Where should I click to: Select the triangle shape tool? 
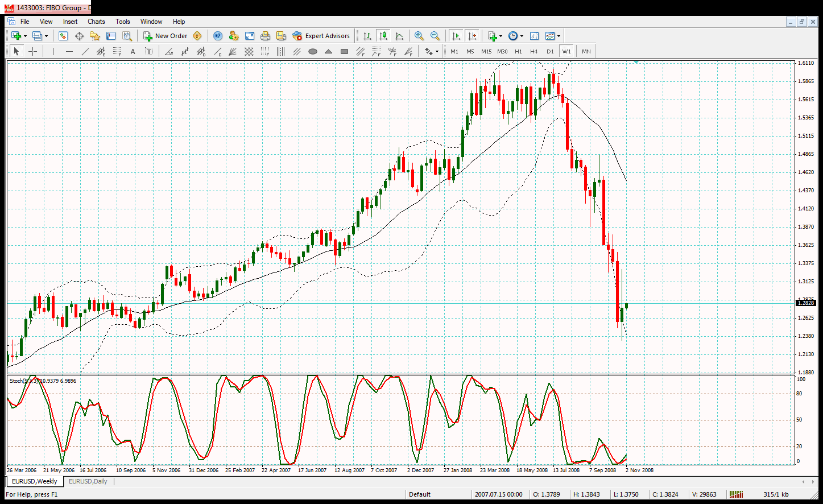tap(328, 51)
